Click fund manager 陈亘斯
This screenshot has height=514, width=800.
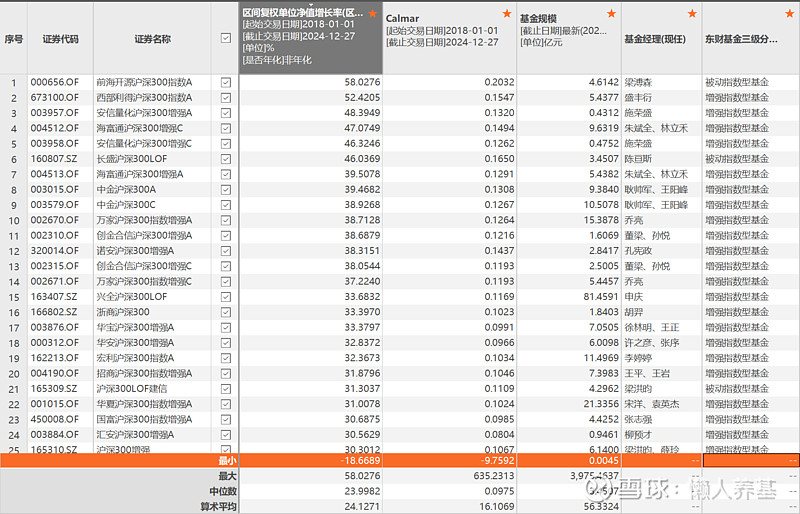[638, 159]
